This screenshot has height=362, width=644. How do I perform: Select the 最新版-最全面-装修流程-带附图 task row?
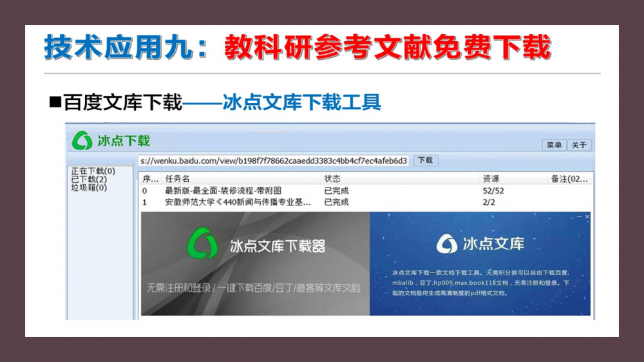(x=223, y=191)
